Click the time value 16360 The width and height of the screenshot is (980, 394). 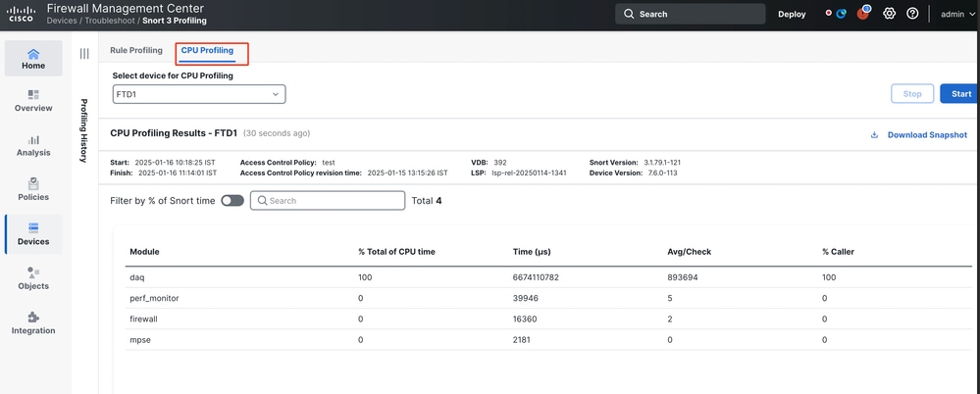525,320
